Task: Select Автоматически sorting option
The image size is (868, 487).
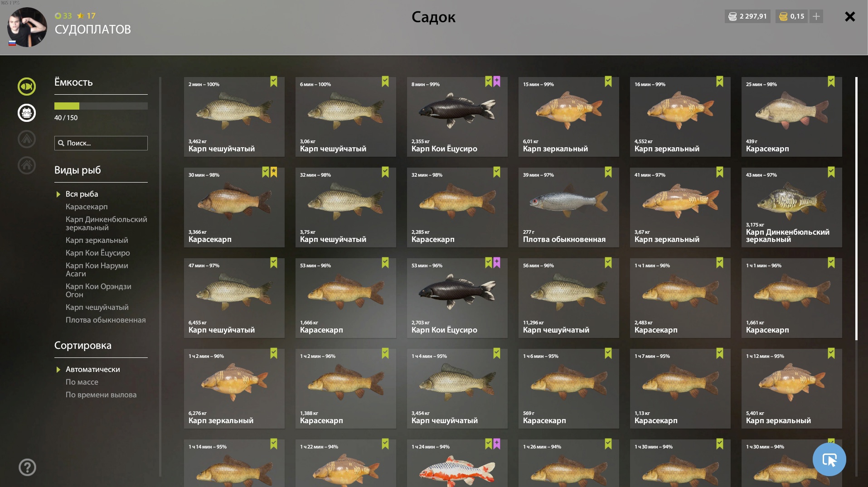Action: (92, 369)
